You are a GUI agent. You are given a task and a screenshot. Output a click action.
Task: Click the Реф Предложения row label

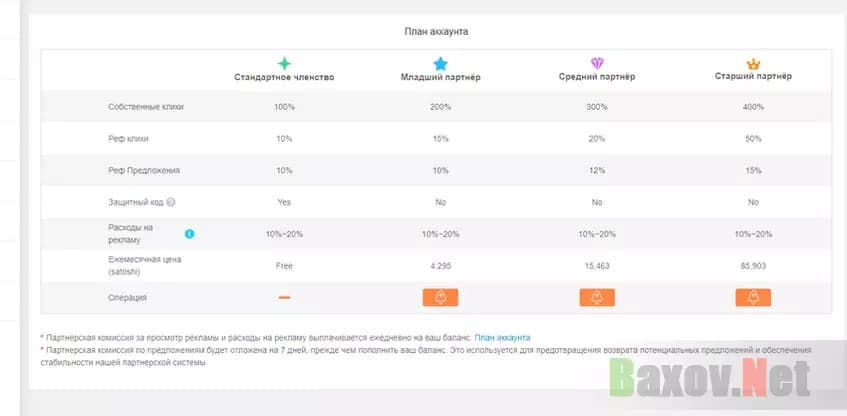pyautogui.click(x=137, y=170)
